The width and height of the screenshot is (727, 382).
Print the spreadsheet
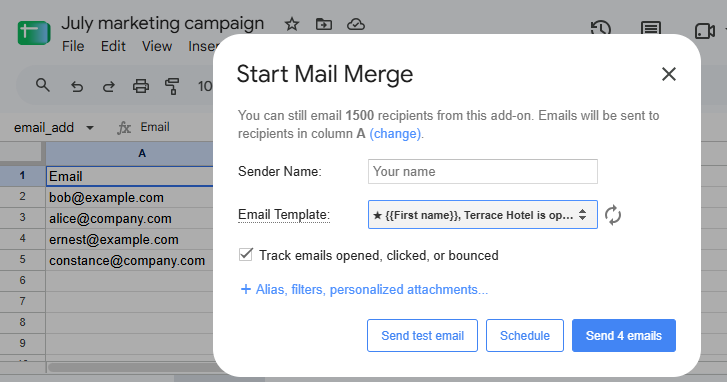tap(140, 86)
